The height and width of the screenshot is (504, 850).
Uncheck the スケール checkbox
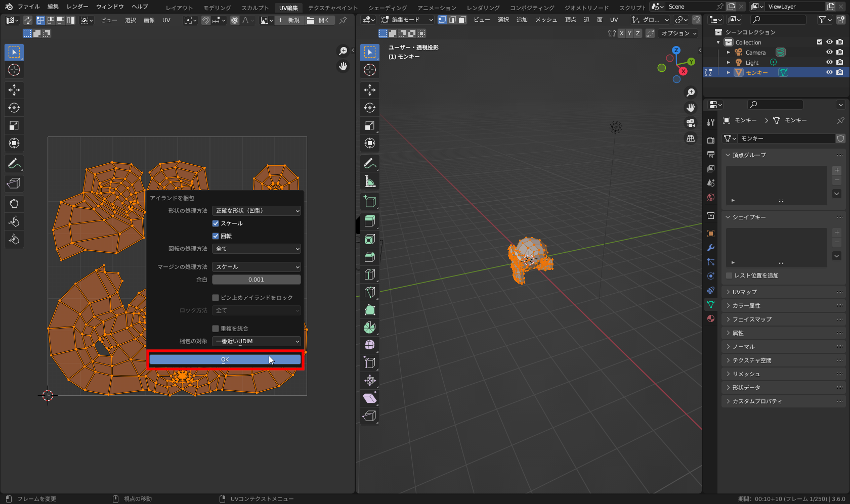[216, 223]
